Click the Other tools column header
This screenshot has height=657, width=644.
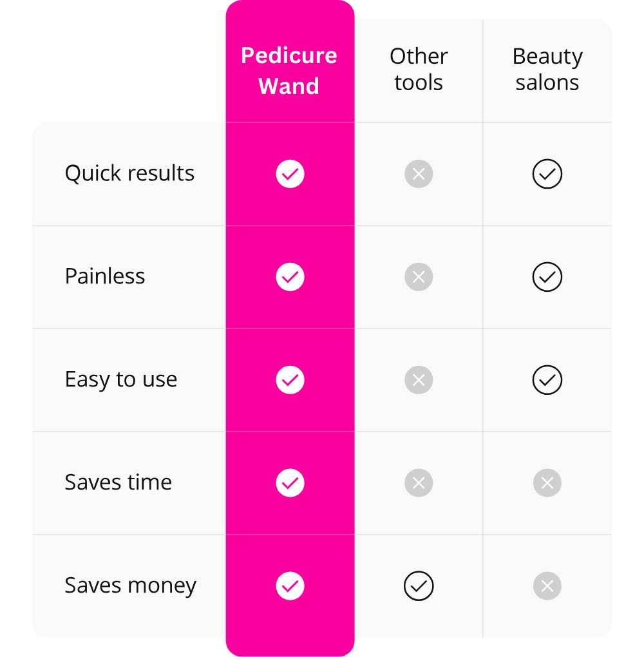419,69
